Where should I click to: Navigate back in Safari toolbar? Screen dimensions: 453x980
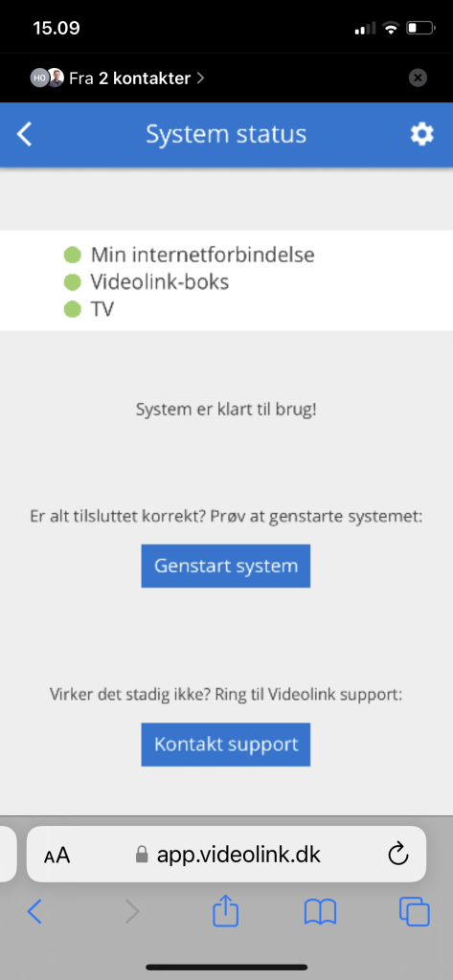[x=34, y=912]
